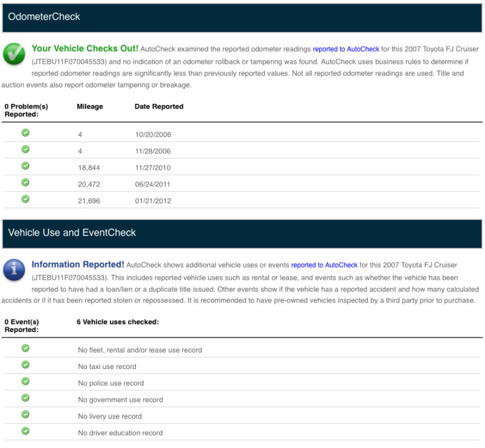Click the No driver education record text
The height and width of the screenshot is (448, 485).
pos(120,433)
